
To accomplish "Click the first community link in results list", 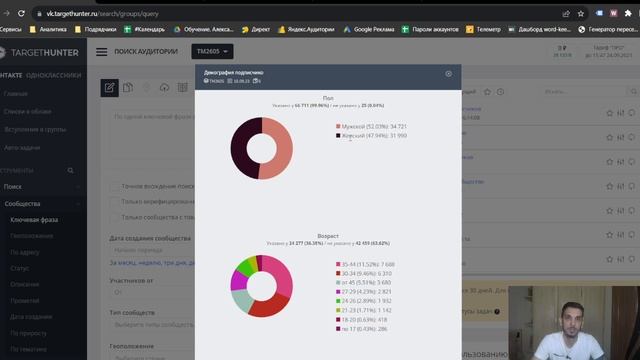I will (471, 109).
